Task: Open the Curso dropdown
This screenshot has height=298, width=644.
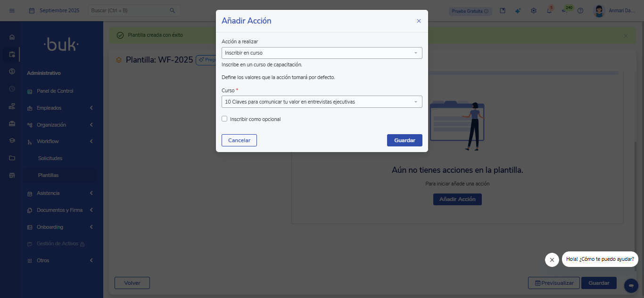Action: (x=322, y=102)
